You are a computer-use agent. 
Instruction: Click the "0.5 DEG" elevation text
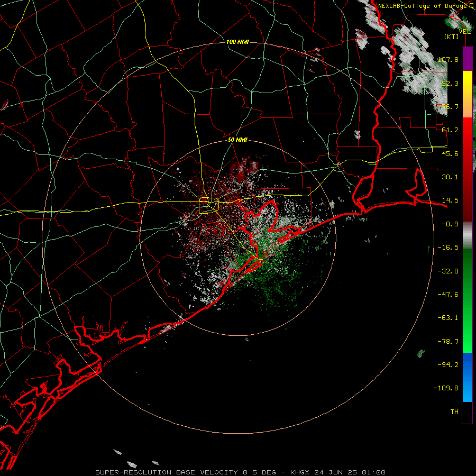coord(259,472)
